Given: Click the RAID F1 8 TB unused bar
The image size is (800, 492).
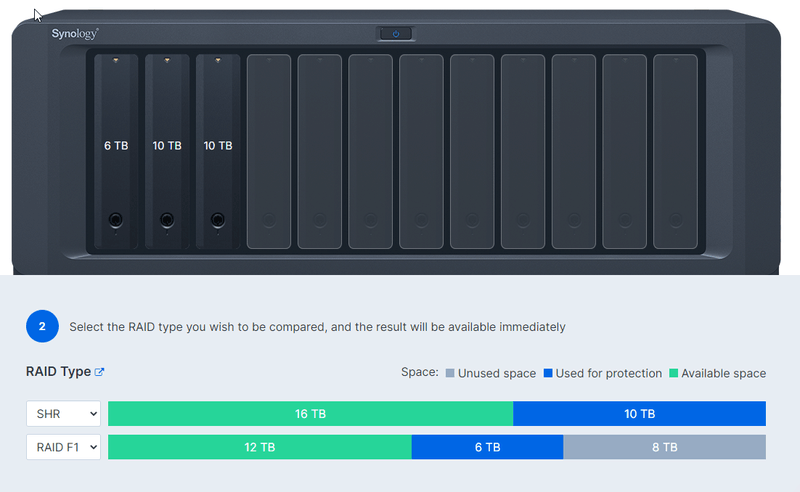Looking at the screenshot, I should point(664,447).
